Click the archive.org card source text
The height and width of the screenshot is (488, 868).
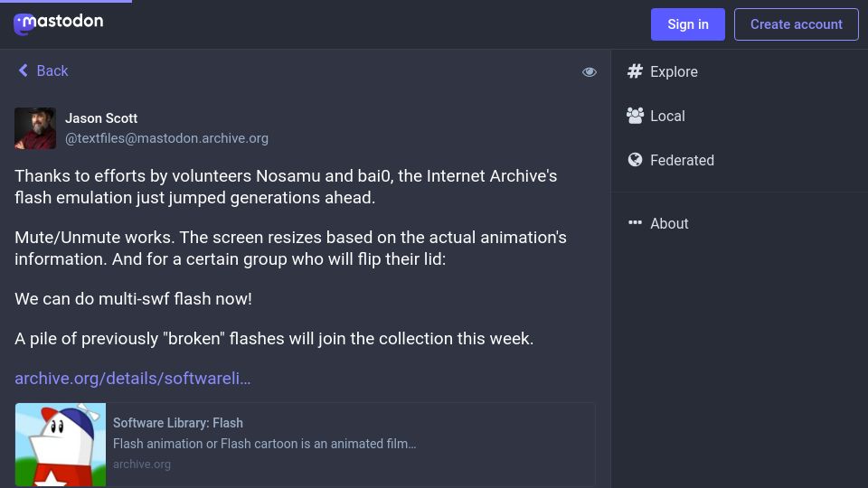142,465
